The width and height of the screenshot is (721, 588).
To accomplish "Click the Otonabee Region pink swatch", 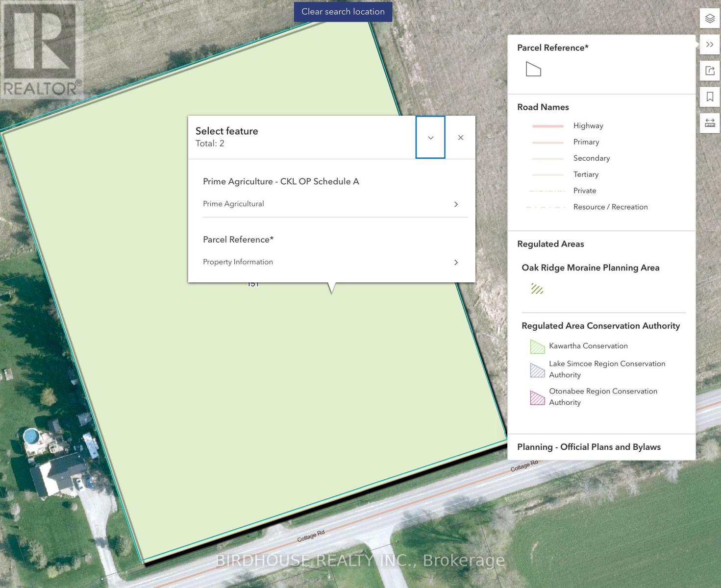I will (537, 397).
